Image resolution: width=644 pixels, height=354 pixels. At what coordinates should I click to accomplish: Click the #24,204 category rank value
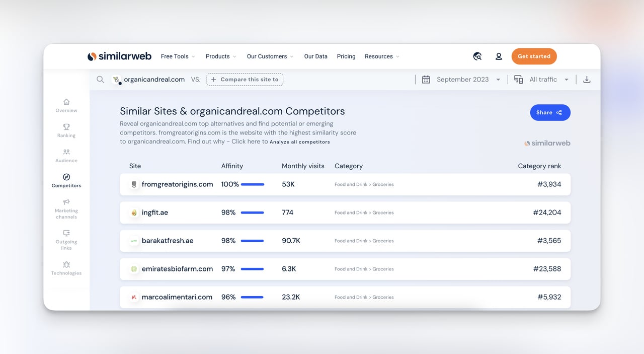click(547, 213)
